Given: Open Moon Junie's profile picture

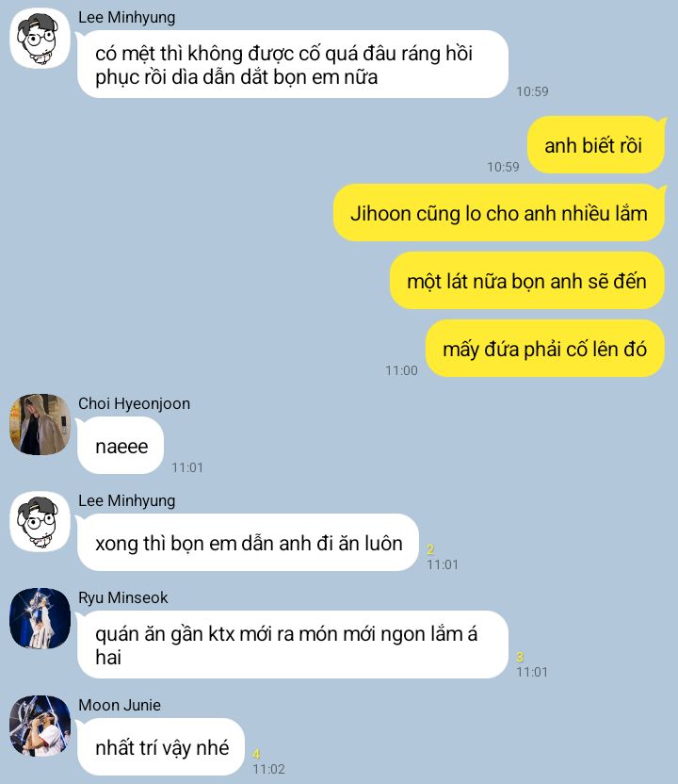Looking at the screenshot, I should [40, 726].
